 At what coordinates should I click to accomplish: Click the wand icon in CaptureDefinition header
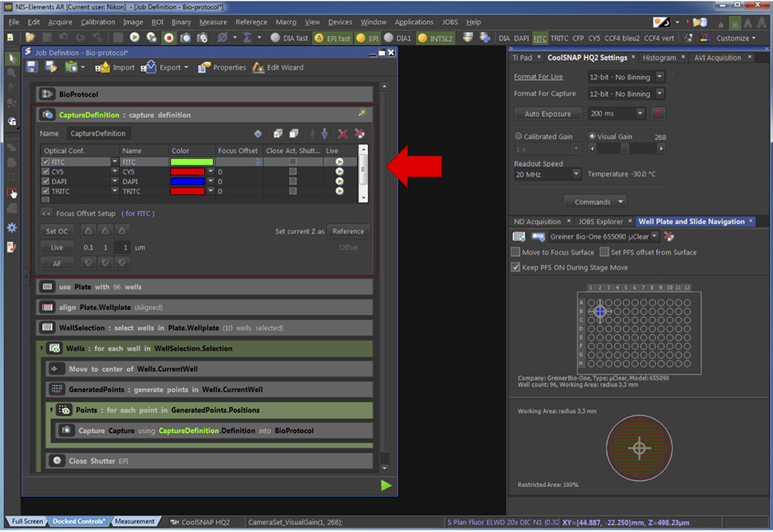point(363,114)
